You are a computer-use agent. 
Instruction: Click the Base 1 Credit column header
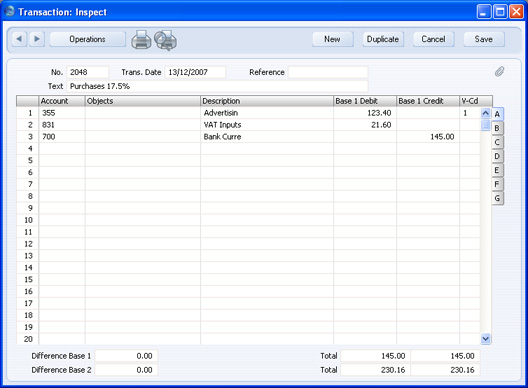point(428,101)
